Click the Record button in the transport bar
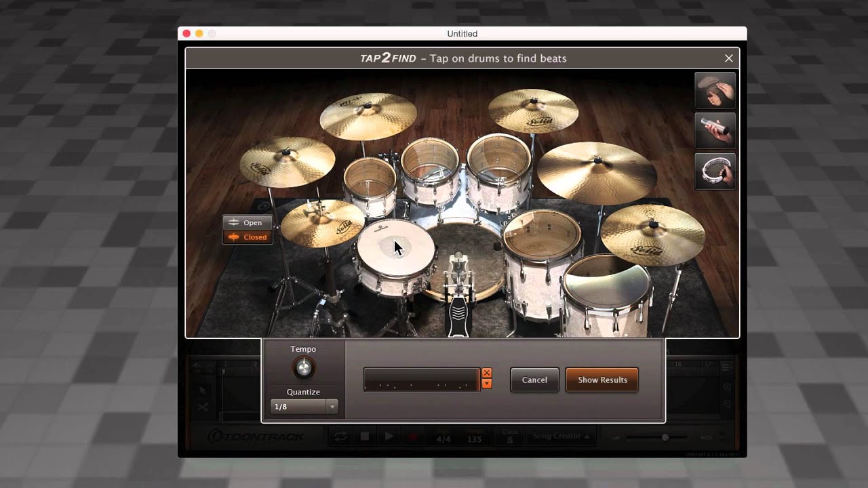This screenshot has height=488, width=868. (x=412, y=436)
